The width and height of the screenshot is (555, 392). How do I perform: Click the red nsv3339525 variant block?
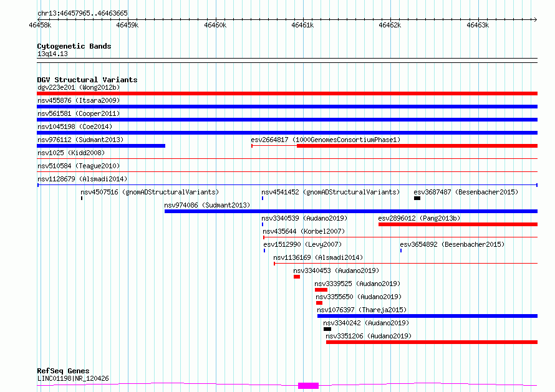[321, 290]
